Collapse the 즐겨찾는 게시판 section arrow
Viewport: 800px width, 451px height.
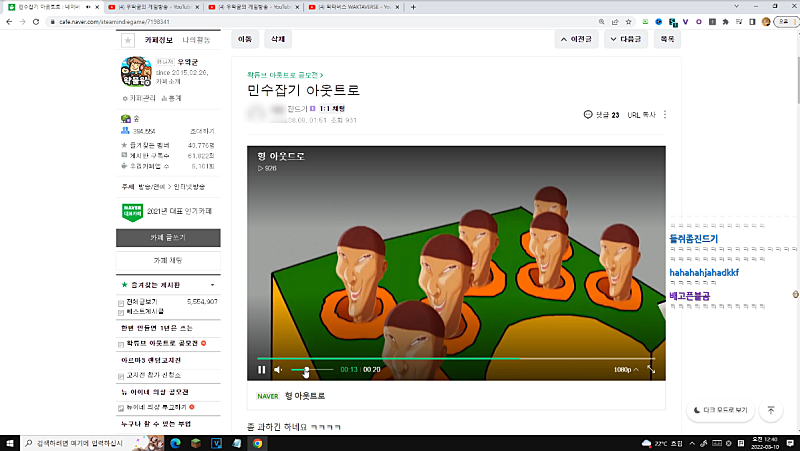coord(213,285)
